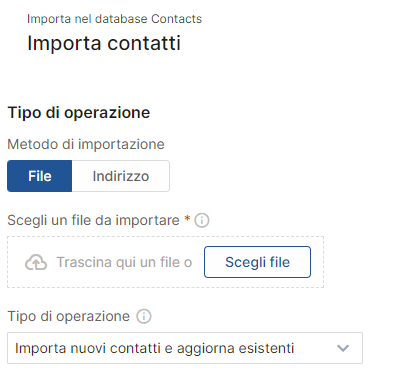Viewport: 397px width, 374px height.
Task: Click the 'Trascina qui un file o' text
Action: point(124,262)
